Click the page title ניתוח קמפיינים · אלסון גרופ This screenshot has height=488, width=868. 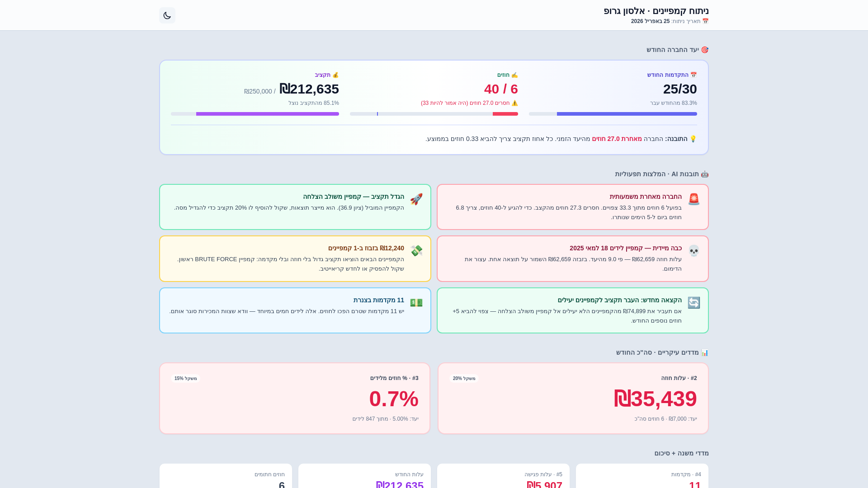click(x=656, y=11)
